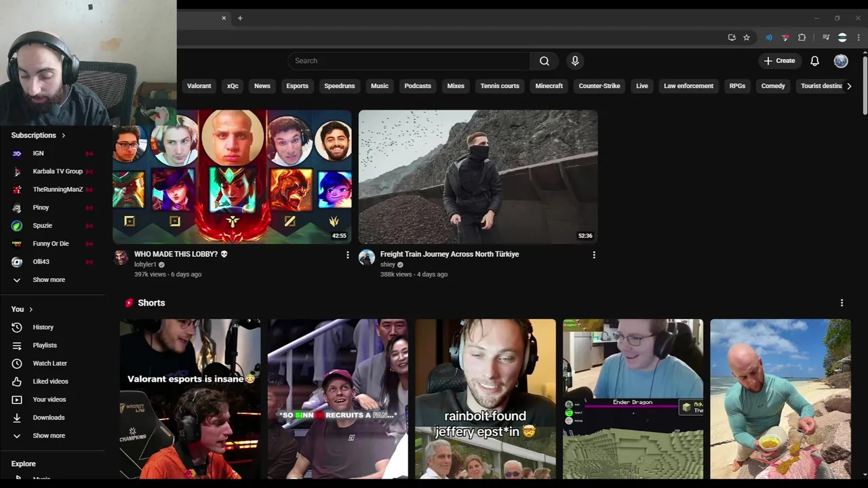Select the Live category chip
Screen dimensions: 868x488
pyautogui.click(x=642, y=86)
